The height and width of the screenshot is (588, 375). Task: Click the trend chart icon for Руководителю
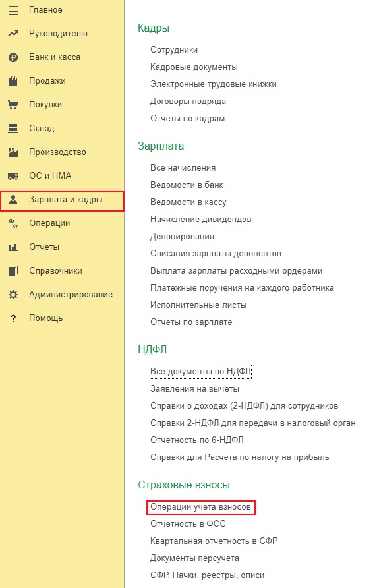13,34
